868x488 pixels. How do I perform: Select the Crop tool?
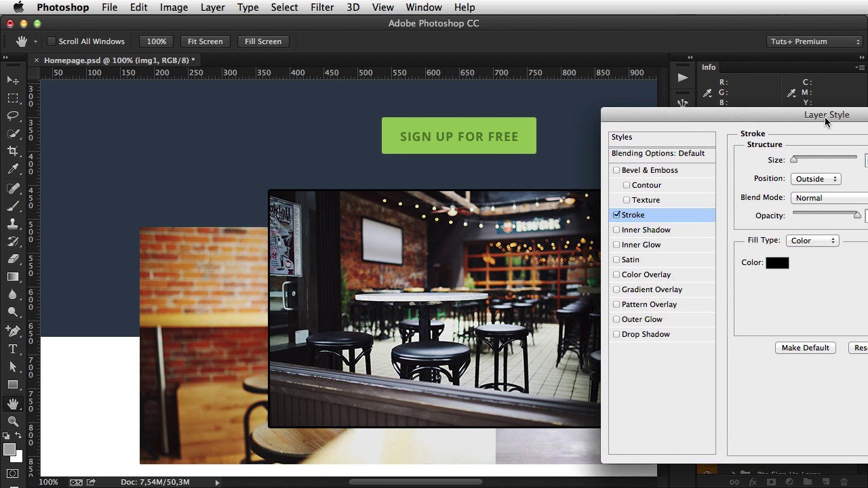(13, 151)
